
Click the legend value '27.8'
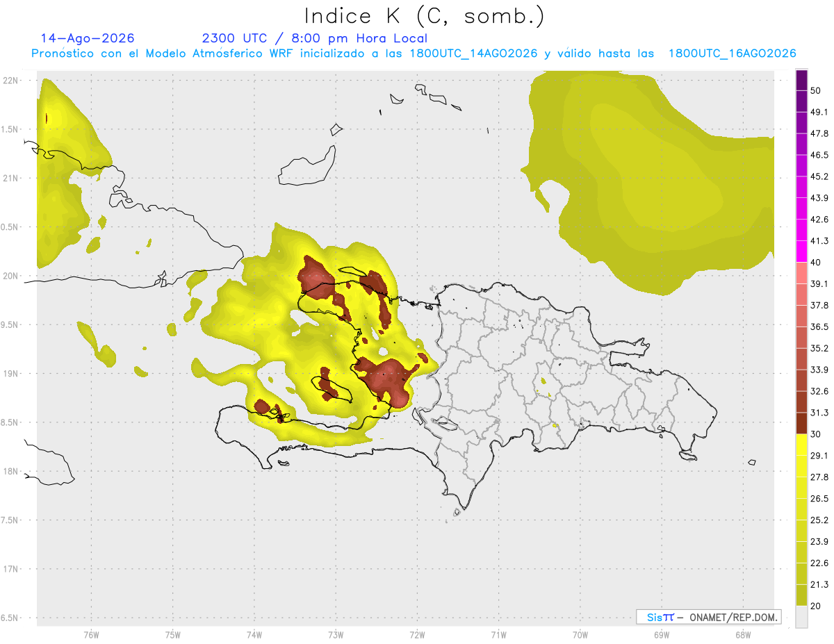pyautogui.click(x=819, y=477)
